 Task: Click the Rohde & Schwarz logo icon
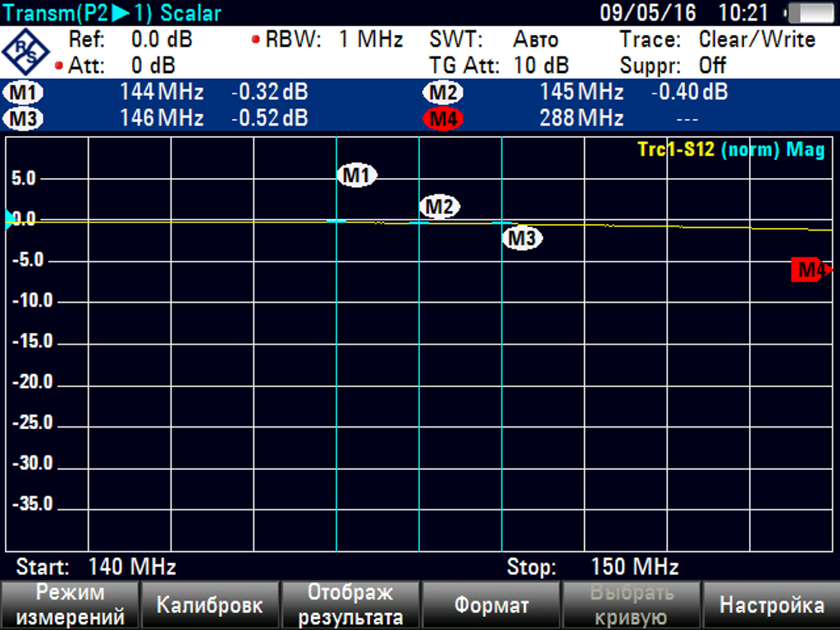tap(24, 52)
